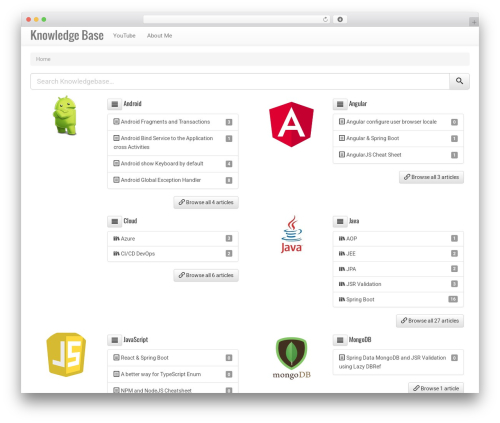Click the Java coffee cup logo
Image resolution: width=500 pixels, height=423 pixels.
point(291,234)
